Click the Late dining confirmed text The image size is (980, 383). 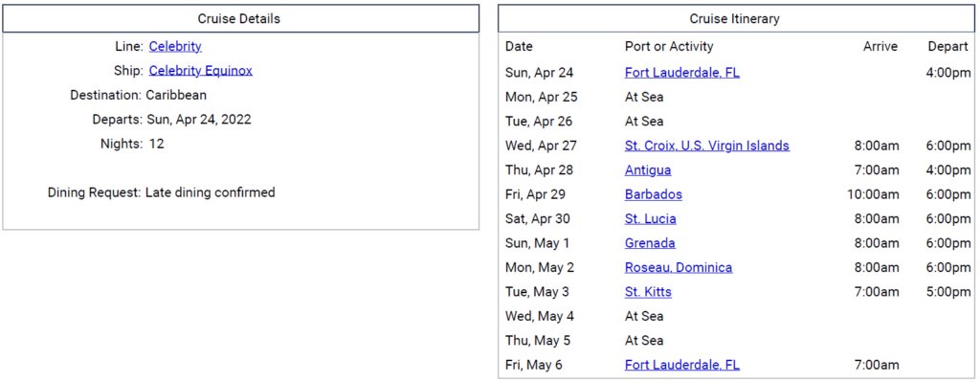coord(210,192)
